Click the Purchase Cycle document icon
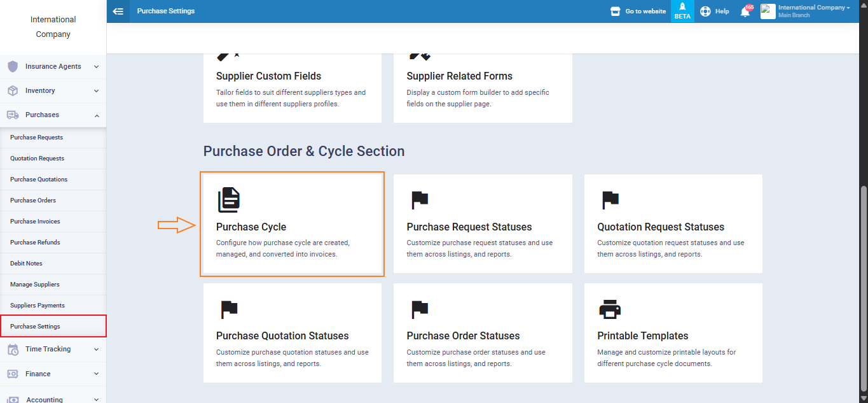This screenshot has height=403, width=868. 229,199
